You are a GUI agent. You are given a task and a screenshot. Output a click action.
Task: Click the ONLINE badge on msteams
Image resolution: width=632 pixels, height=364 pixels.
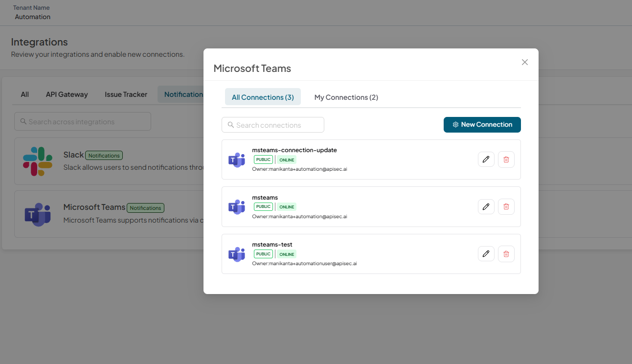[287, 207]
